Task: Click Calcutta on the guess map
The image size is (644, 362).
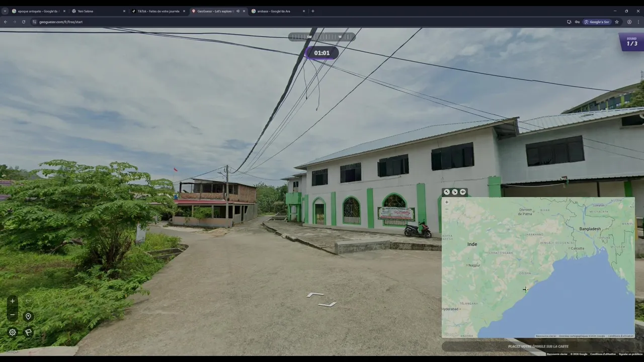Action: tap(577, 248)
